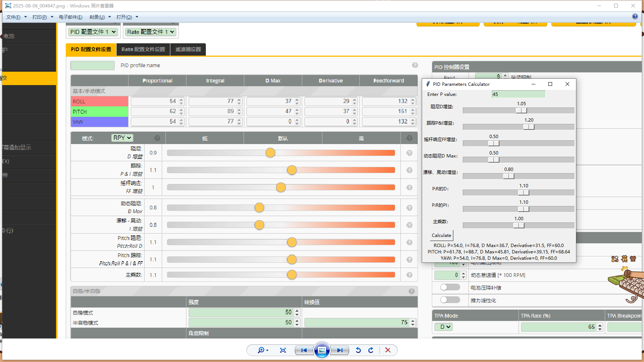
Task: Toggle the 电池压降补偿 switch
Action: [x=450, y=287]
